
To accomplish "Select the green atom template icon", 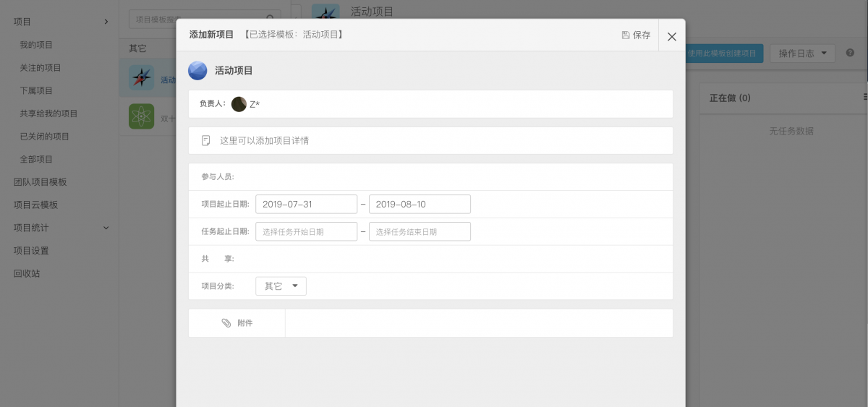I will (x=141, y=116).
